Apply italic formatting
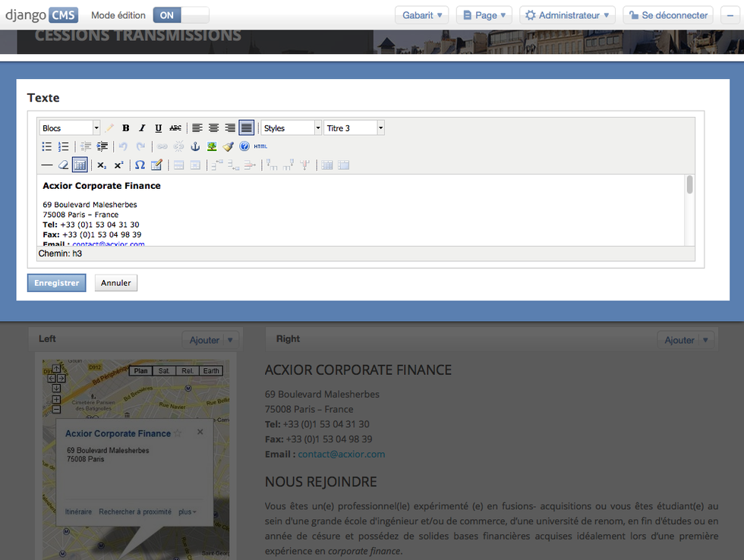 tap(142, 128)
